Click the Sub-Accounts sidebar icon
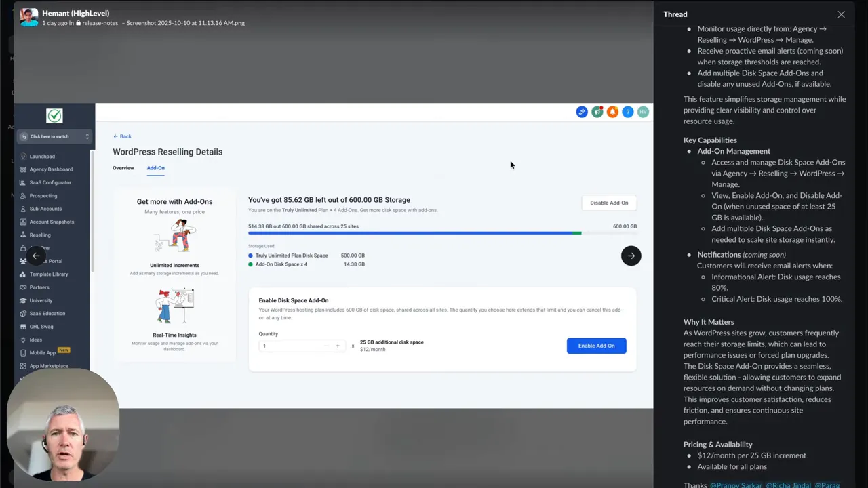The width and height of the screenshot is (868, 488). point(24,209)
